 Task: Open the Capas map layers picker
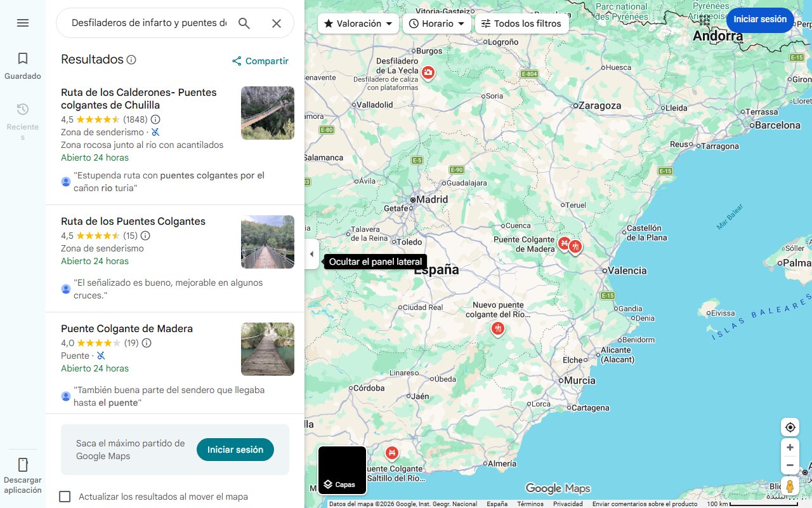[342, 470]
